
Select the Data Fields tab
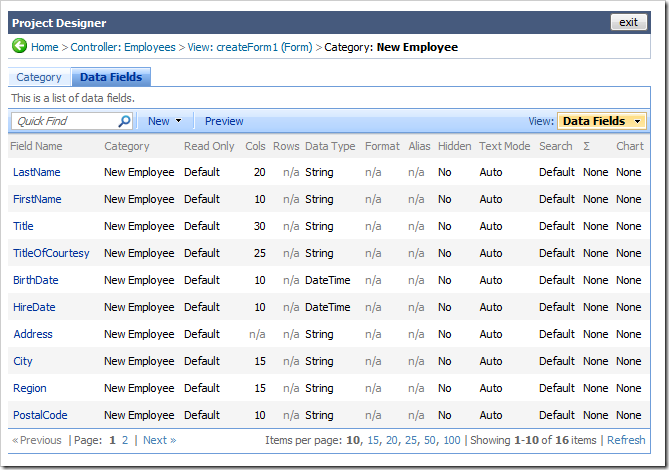coord(111,77)
